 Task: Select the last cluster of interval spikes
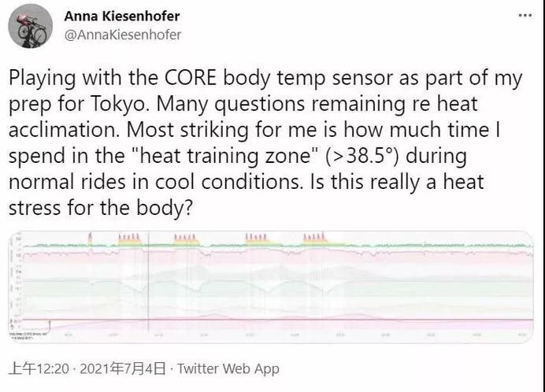click(314, 237)
